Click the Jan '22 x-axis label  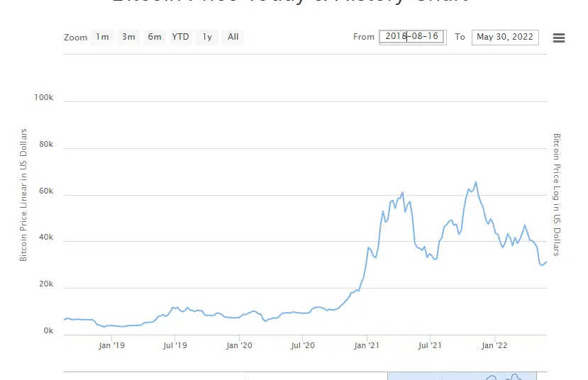pyautogui.click(x=494, y=345)
